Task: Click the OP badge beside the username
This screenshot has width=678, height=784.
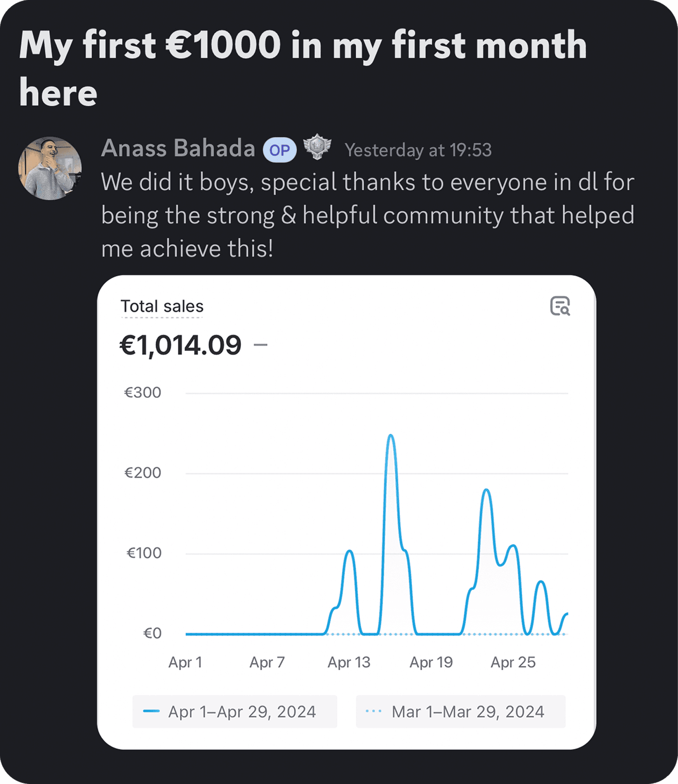Action: tap(279, 150)
